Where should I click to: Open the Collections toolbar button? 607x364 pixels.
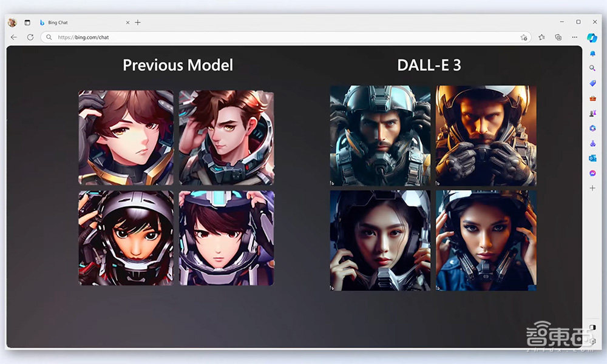558,37
